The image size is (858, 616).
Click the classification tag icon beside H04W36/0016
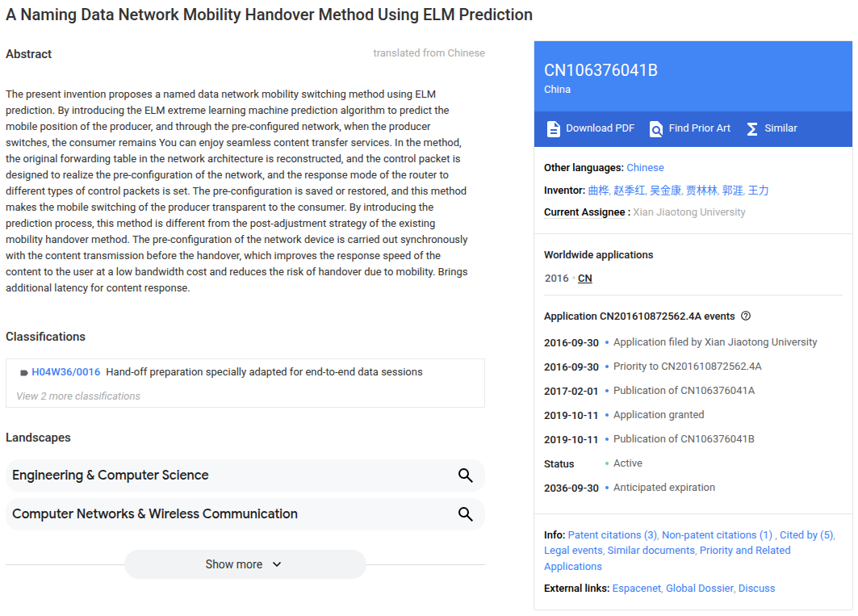coord(23,371)
